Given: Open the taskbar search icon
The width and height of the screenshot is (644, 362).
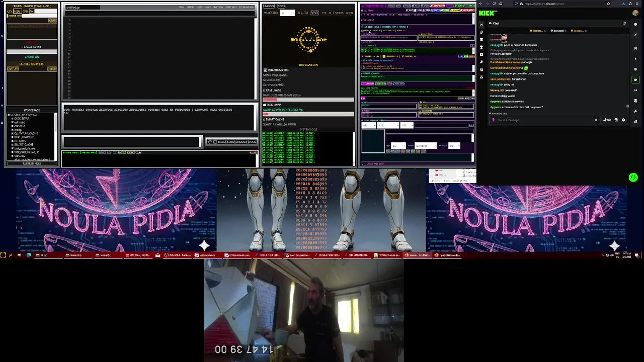Looking at the screenshot, I should coord(10,255).
